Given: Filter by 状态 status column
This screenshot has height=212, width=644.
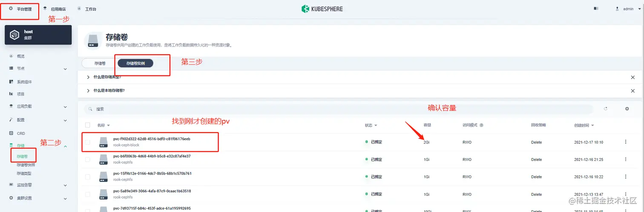Looking at the screenshot, I should (371, 125).
